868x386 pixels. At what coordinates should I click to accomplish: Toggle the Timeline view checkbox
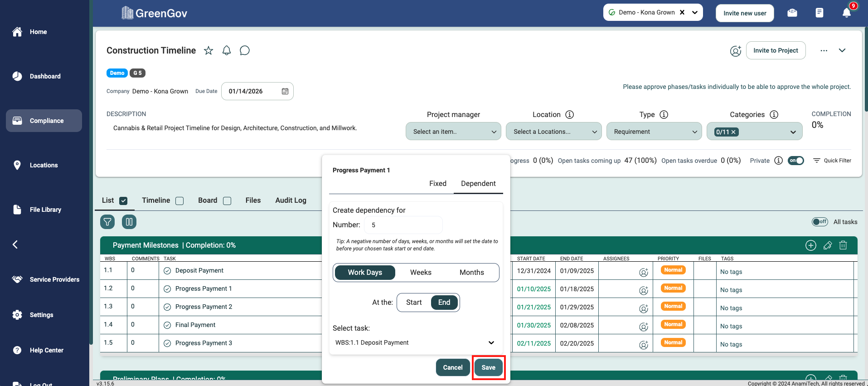point(179,201)
